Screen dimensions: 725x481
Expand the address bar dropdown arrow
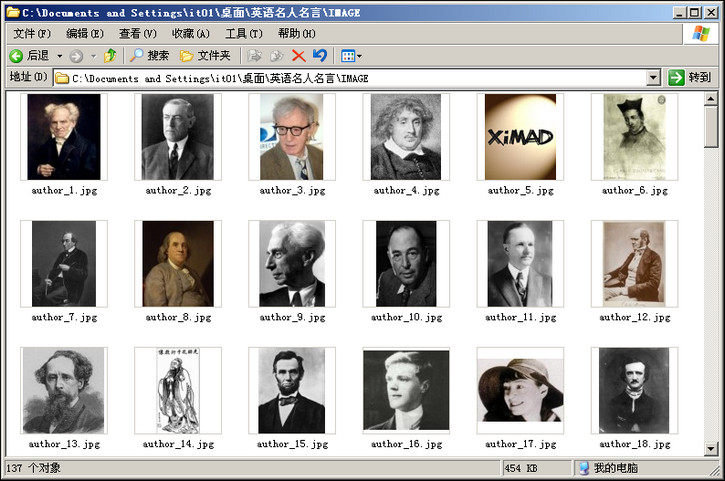point(653,78)
